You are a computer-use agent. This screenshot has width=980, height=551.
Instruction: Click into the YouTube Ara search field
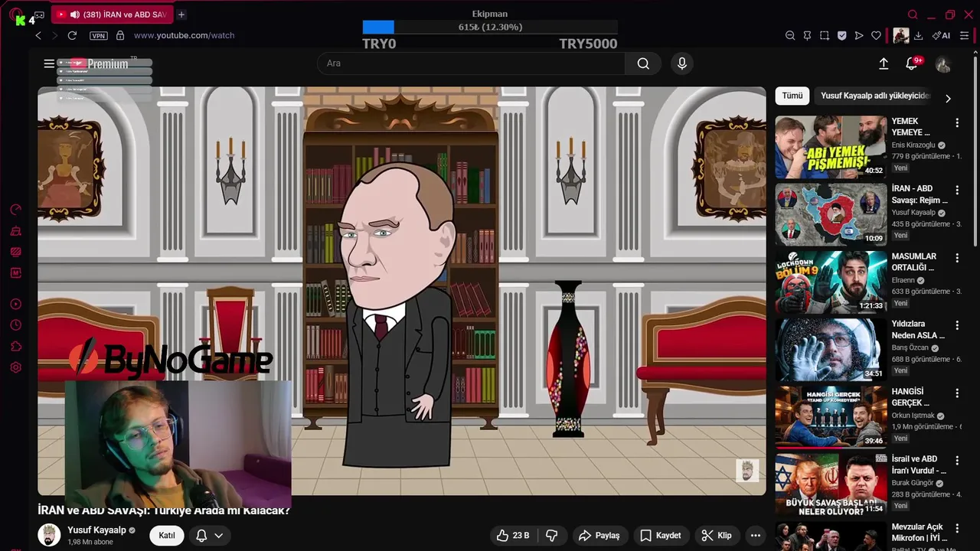471,64
